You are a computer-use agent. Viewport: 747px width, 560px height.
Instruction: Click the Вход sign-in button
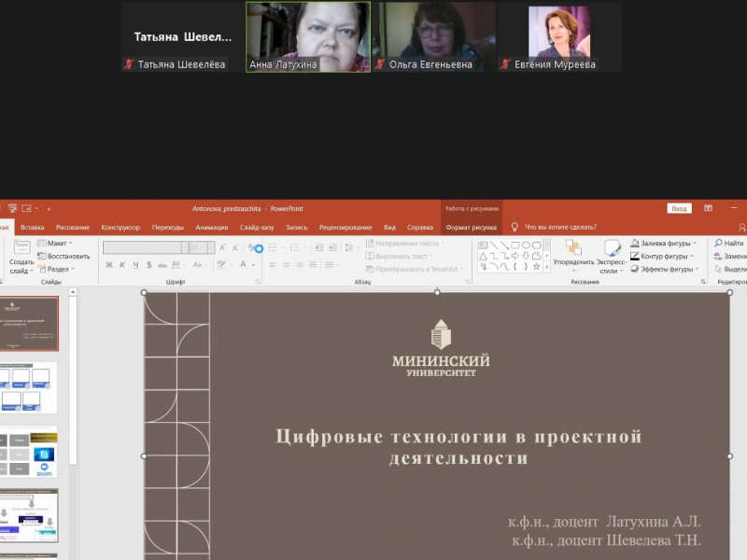[680, 208]
